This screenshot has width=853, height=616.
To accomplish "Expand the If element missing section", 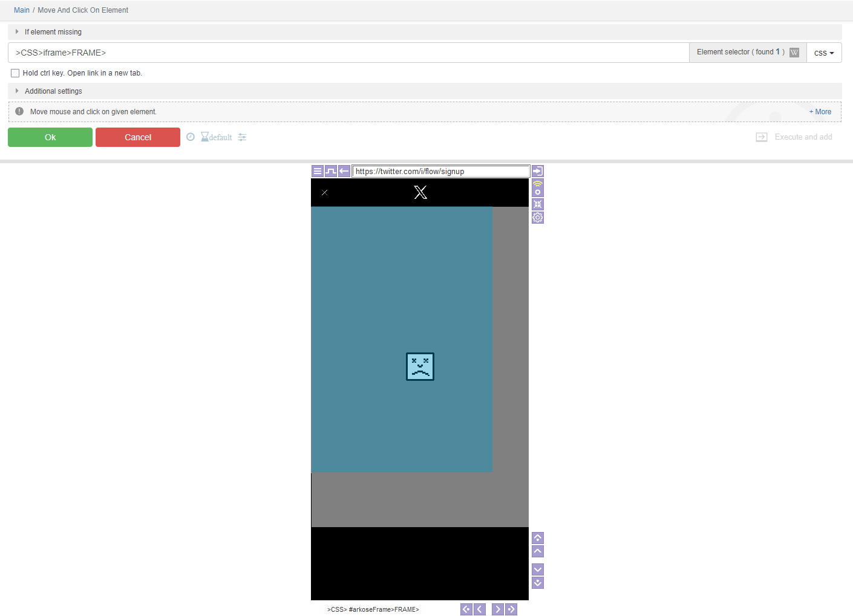I will coord(53,32).
